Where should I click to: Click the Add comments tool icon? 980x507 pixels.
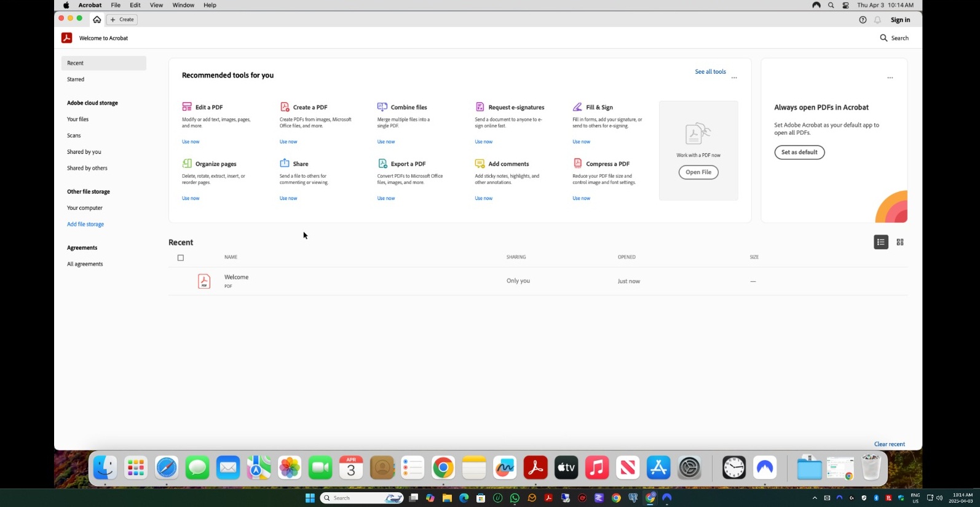point(480,163)
